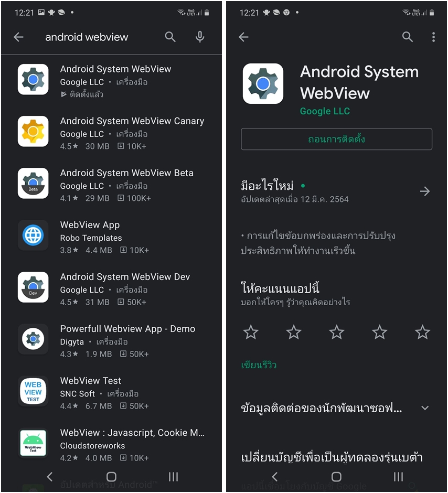
Task: Expand ข้อมูลติดต่อของนักพัฒนาซอฟ... chevron
Action: coord(425,408)
